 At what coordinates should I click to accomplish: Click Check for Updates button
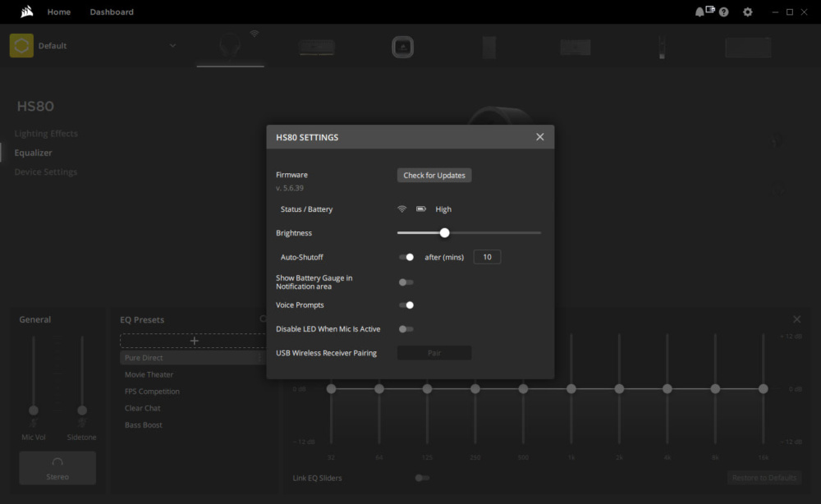pos(434,176)
